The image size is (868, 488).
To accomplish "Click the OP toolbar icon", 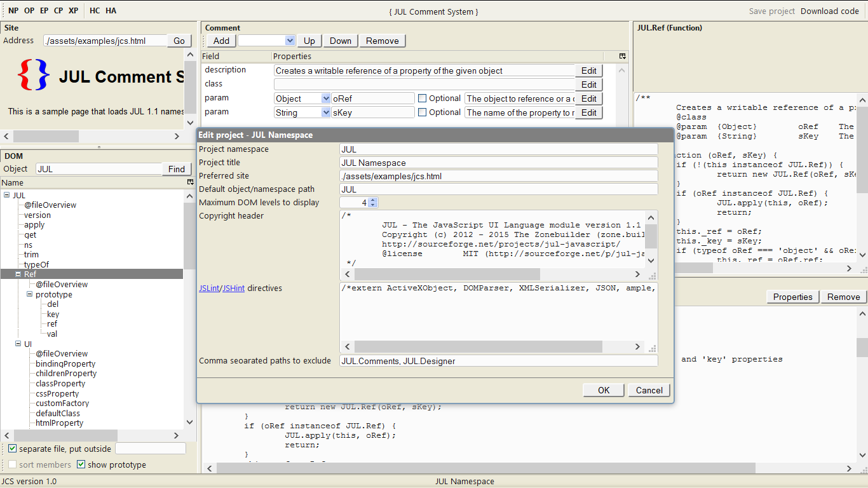I will (29, 10).
